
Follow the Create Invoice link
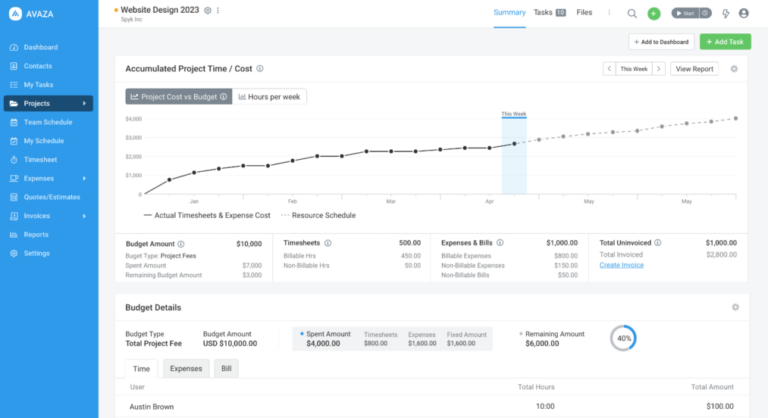point(622,265)
